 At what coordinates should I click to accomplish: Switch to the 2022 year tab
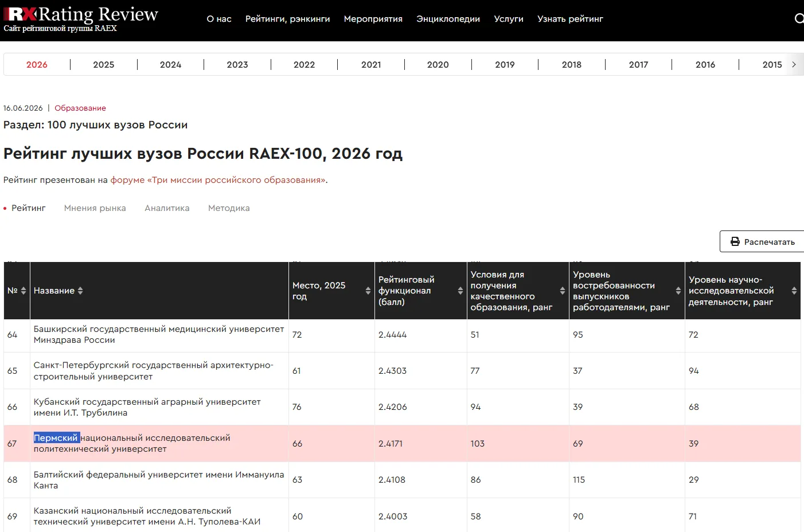pyautogui.click(x=304, y=65)
